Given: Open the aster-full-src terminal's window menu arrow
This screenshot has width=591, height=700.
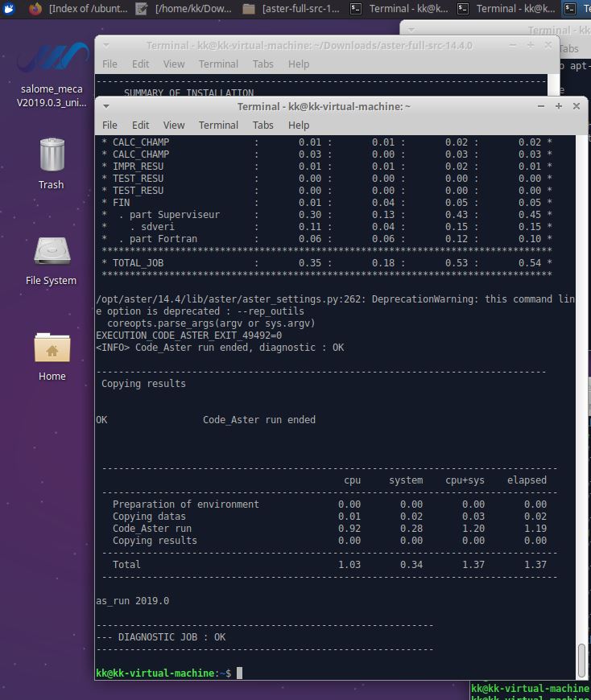Looking at the screenshot, I should point(106,46).
